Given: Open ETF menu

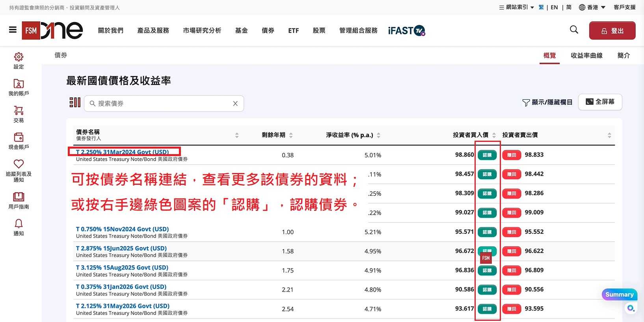Looking at the screenshot, I should pos(294,30).
